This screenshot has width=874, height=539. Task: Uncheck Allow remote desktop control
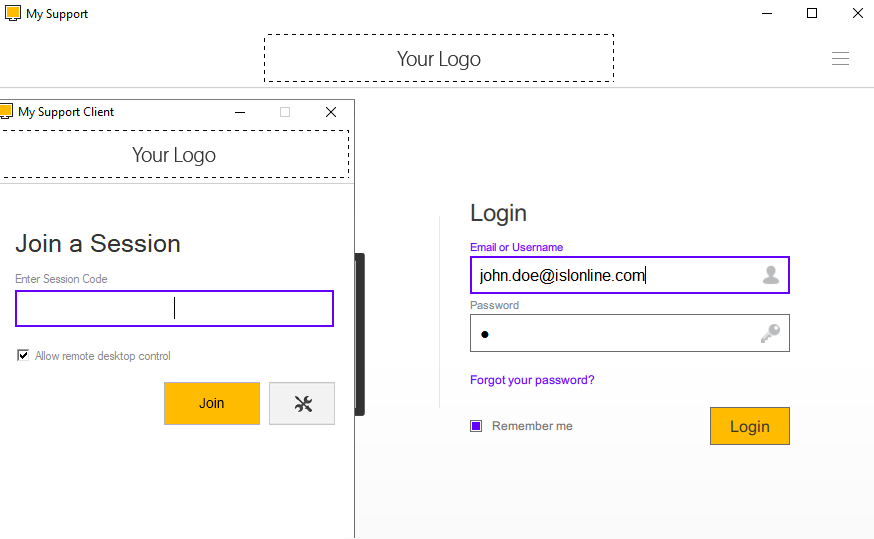[23, 356]
